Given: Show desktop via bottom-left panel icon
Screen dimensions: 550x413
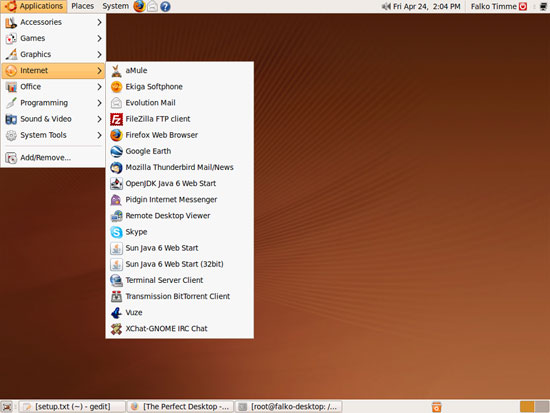Looking at the screenshot, I should pyautogui.click(x=7, y=406).
